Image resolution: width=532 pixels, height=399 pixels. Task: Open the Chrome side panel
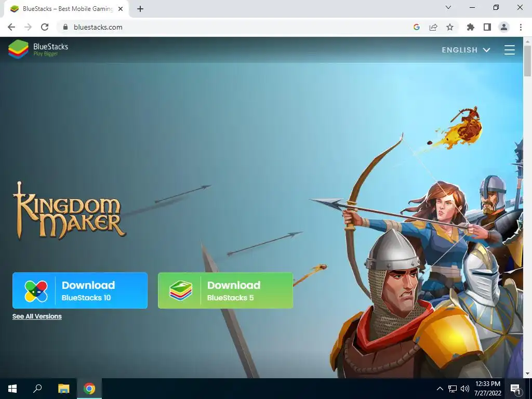tap(487, 27)
